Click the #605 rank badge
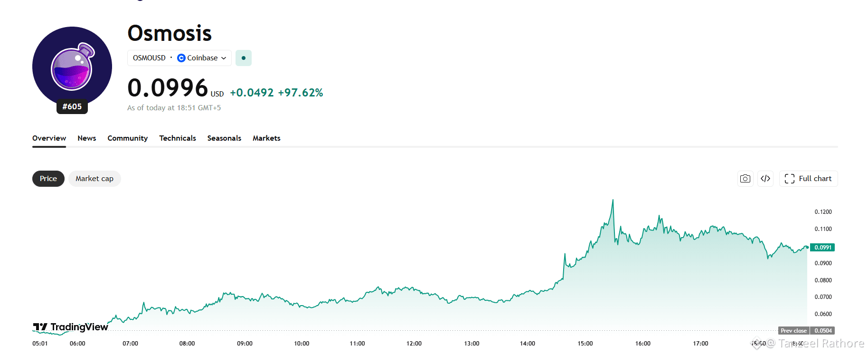 72,106
